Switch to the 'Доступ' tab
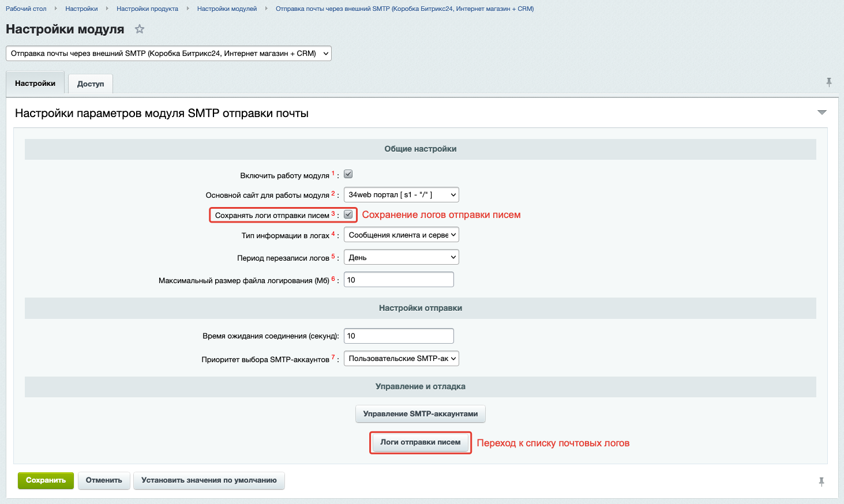This screenshot has height=504, width=844. coord(91,84)
